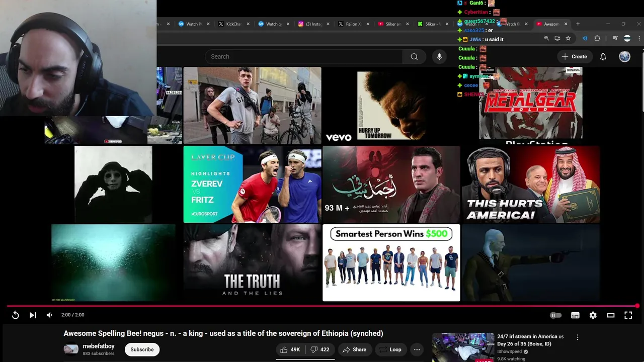Click the search magnifier button
The image size is (644, 362).
click(x=414, y=57)
